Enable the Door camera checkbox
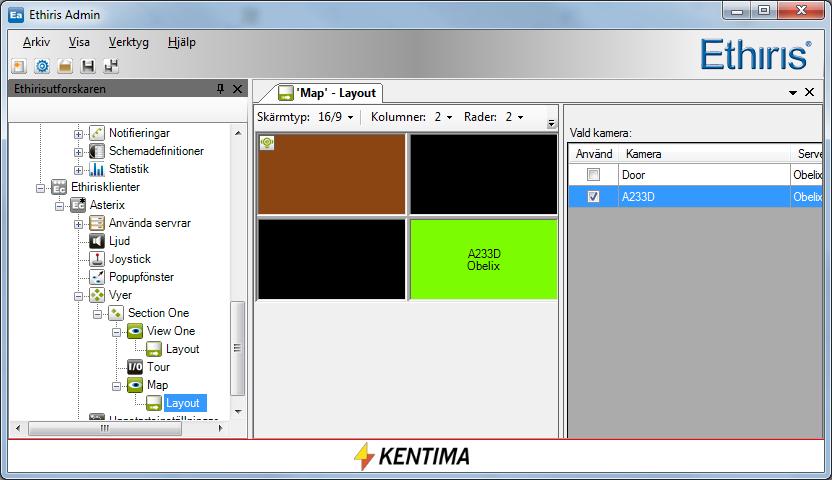This screenshot has width=832, height=480. coord(593,174)
